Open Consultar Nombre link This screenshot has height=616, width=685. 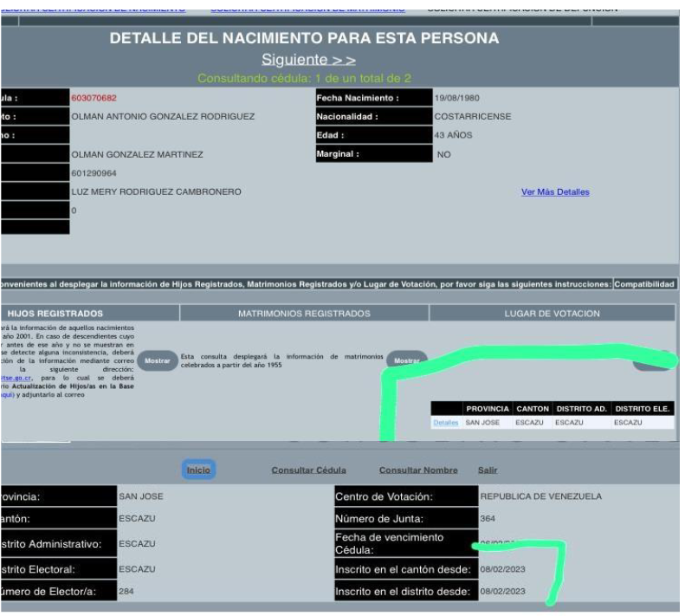tap(418, 470)
